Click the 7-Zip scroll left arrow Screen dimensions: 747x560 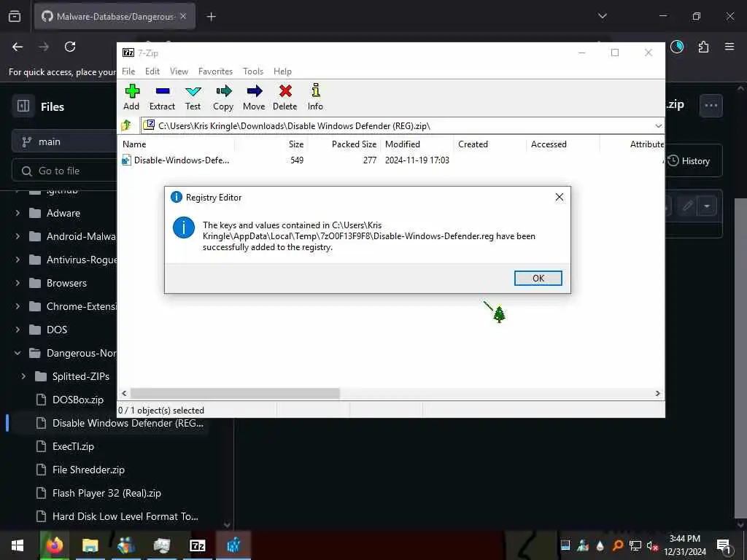(124, 393)
